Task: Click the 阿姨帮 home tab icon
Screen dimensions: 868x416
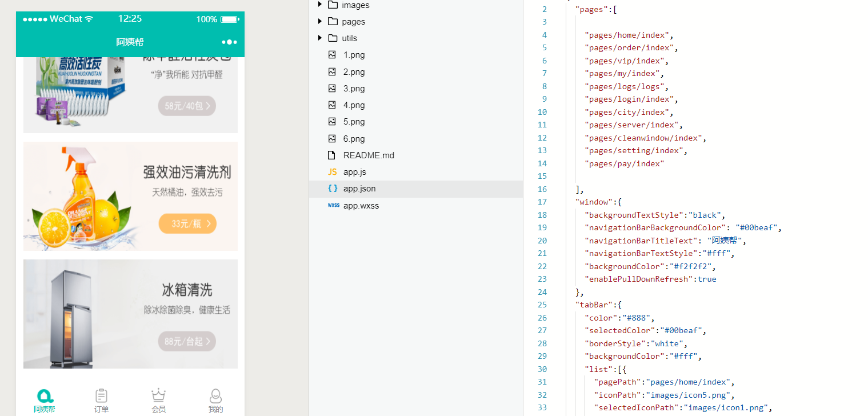Action: click(x=45, y=395)
